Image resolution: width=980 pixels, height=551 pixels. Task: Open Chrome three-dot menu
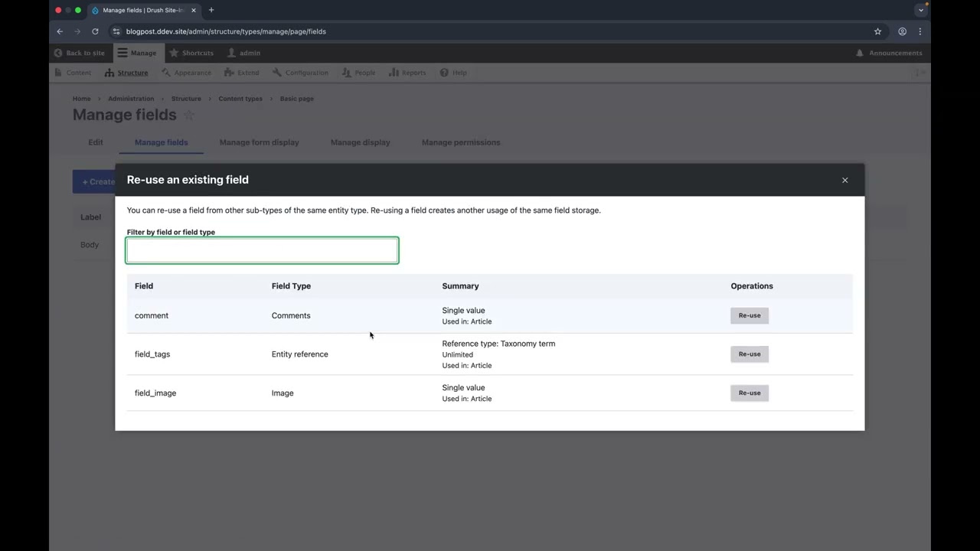tap(920, 31)
